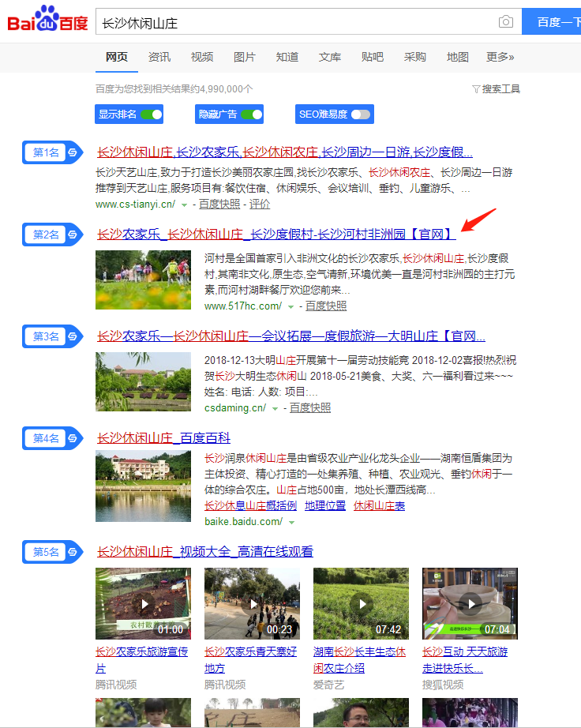581x728 pixels.
Task: Click 第3名 rank label
Action: point(46,336)
